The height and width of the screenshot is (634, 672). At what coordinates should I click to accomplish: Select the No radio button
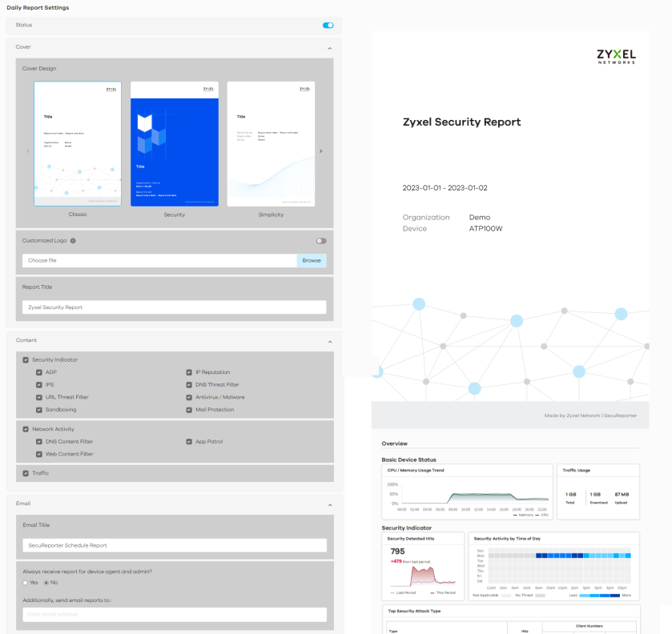pos(46,583)
